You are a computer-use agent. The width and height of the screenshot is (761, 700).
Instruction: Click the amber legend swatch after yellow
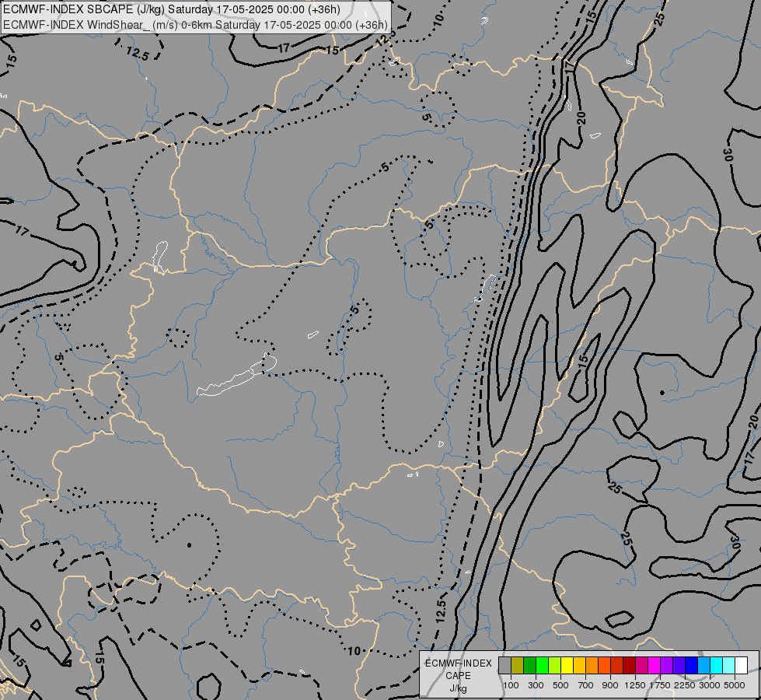(579, 665)
